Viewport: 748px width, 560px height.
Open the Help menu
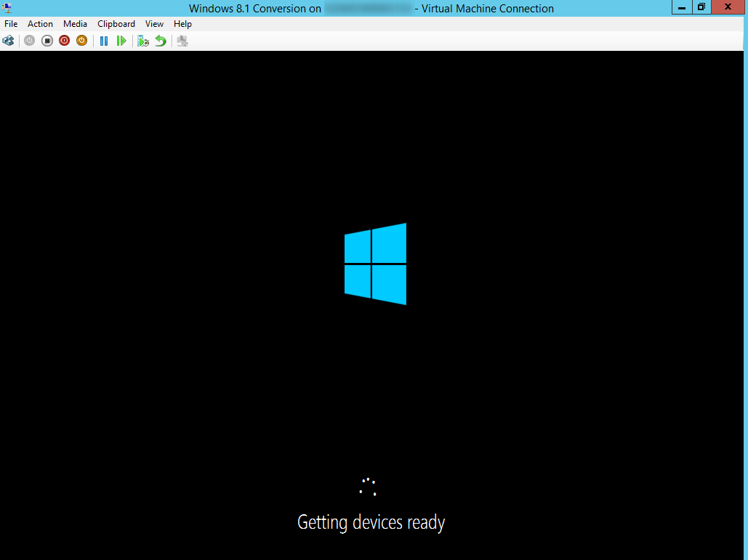[x=182, y=24]
